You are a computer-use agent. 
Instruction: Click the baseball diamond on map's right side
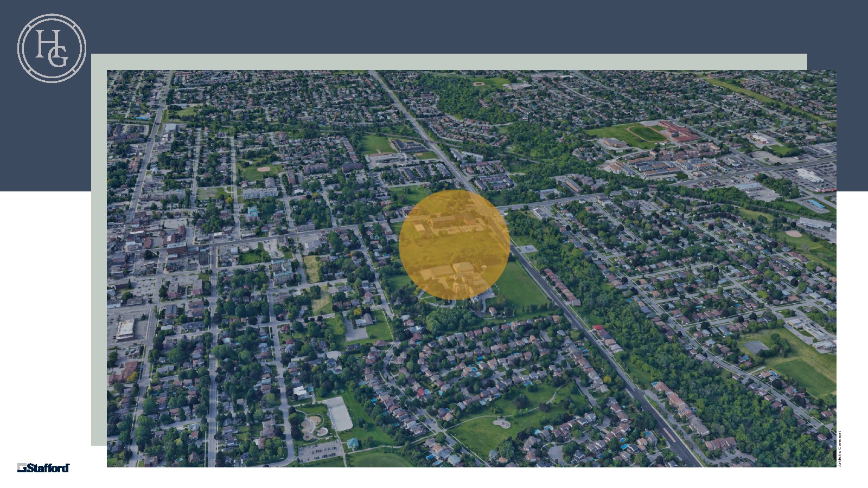pyautogui.click(x=793, y=234)
